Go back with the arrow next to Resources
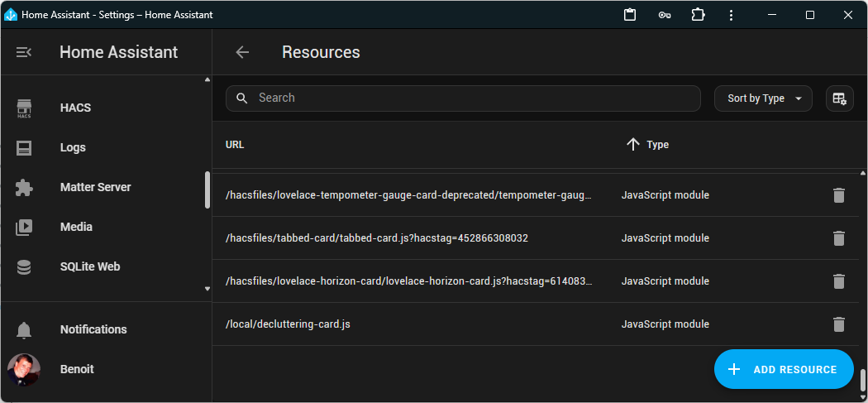The width and height of the screenshot is (868, 403). [242, 52]
